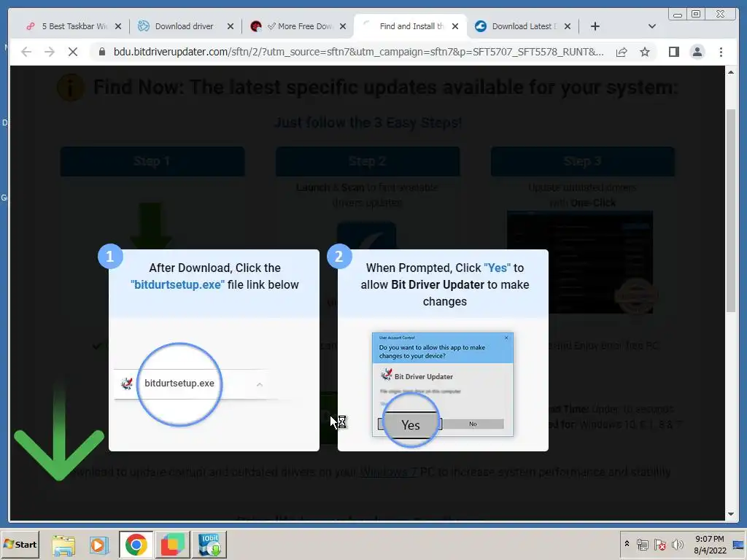
Task: Click the page scrollbar down arrow
Action: 731,514
